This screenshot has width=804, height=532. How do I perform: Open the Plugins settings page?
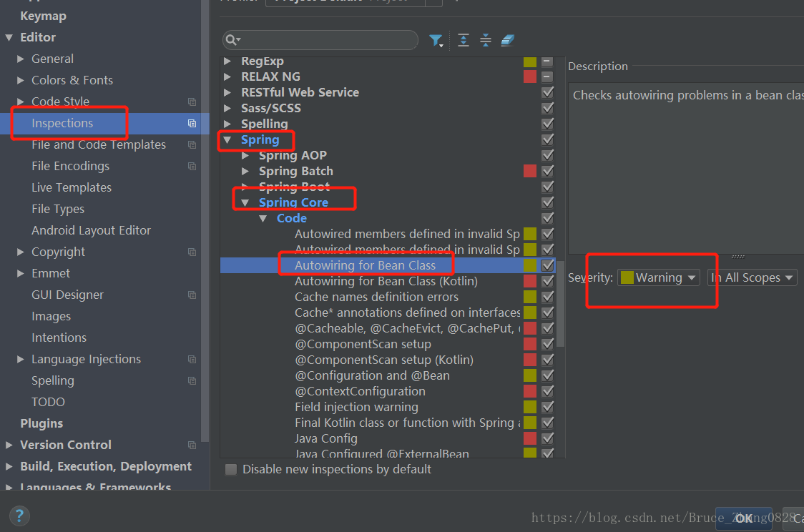[41, 423]
